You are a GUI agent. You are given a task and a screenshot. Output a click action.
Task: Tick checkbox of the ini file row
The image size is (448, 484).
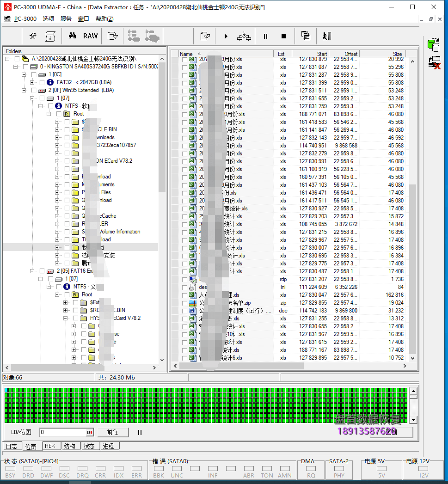184,288
